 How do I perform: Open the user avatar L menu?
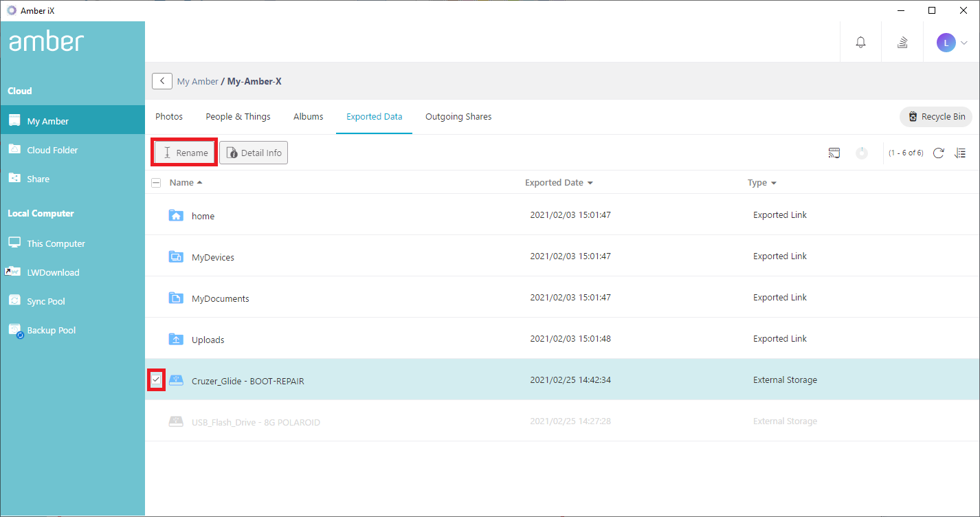tap(946, 43)
